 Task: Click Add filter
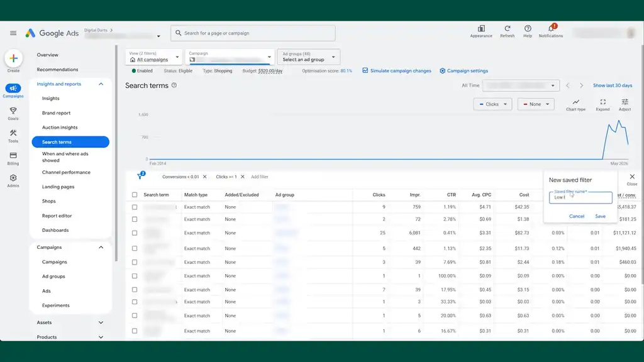pos(260,177)
